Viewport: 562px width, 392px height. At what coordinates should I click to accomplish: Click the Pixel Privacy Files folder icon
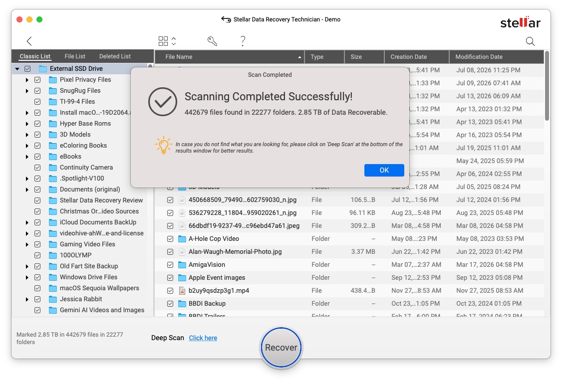coord(53,80)
